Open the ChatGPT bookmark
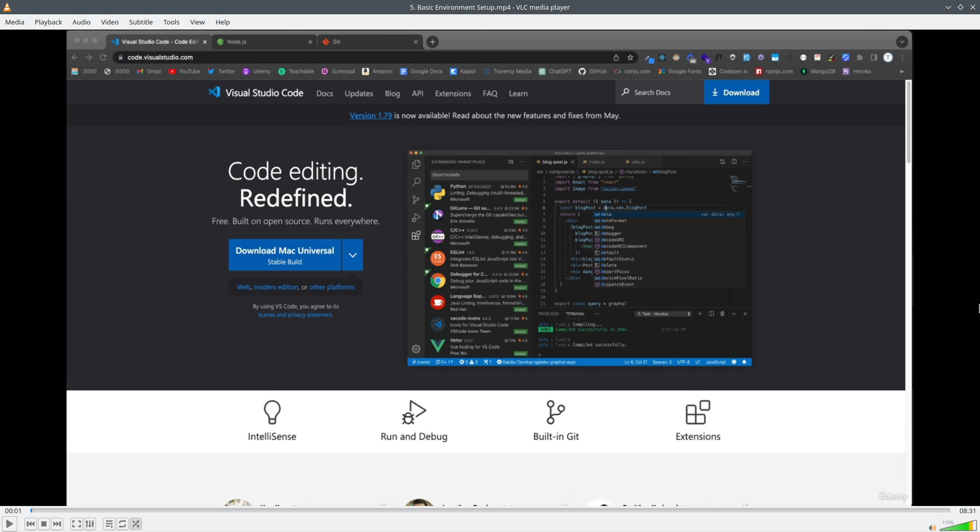Image resolution: width=980 pixels, height=532 pixels. click(x=555, y=71)
